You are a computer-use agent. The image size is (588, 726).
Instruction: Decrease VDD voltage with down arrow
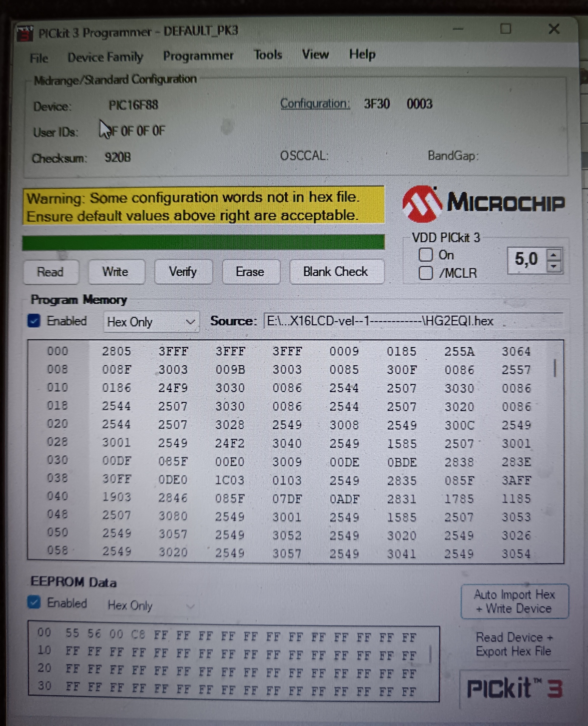point(554,266)
